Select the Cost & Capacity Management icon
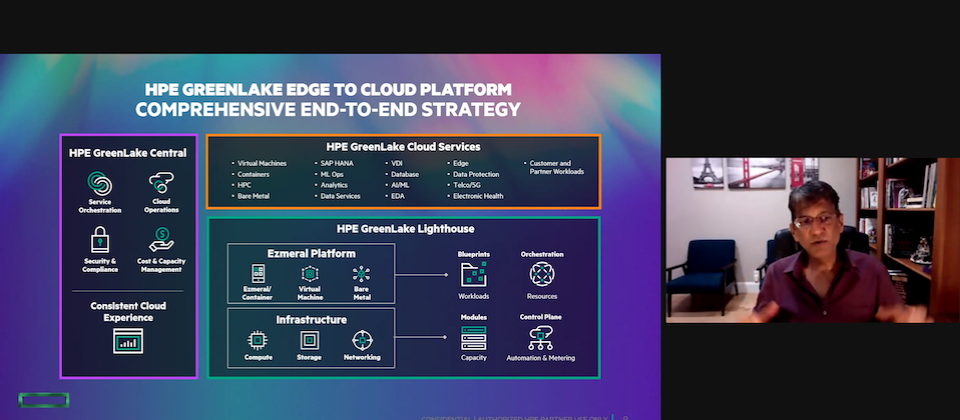Screen dimensions: 960x420 [161, 240]
